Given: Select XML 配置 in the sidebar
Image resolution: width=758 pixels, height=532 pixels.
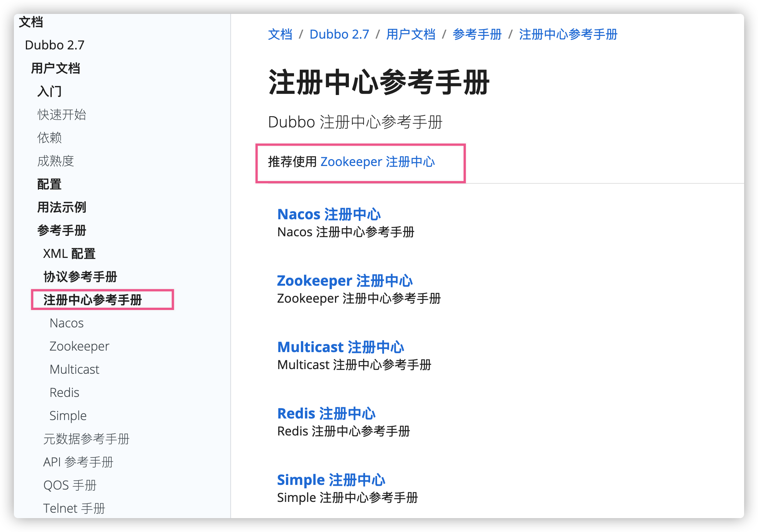Looking at the screenshot, I should (x=69, y=254).
